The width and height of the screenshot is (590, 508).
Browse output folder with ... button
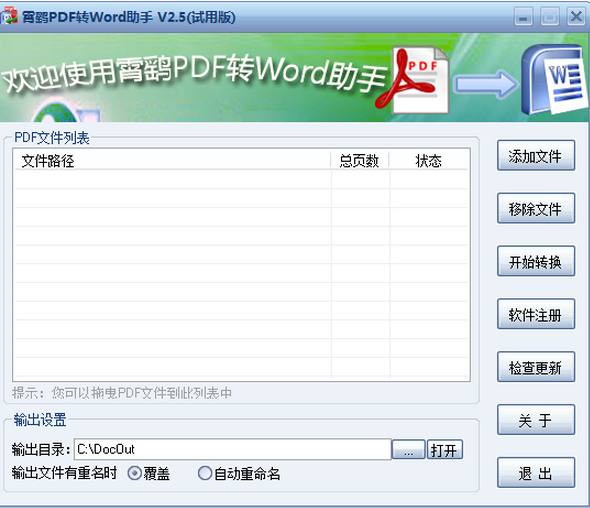[x=409, y=449]
